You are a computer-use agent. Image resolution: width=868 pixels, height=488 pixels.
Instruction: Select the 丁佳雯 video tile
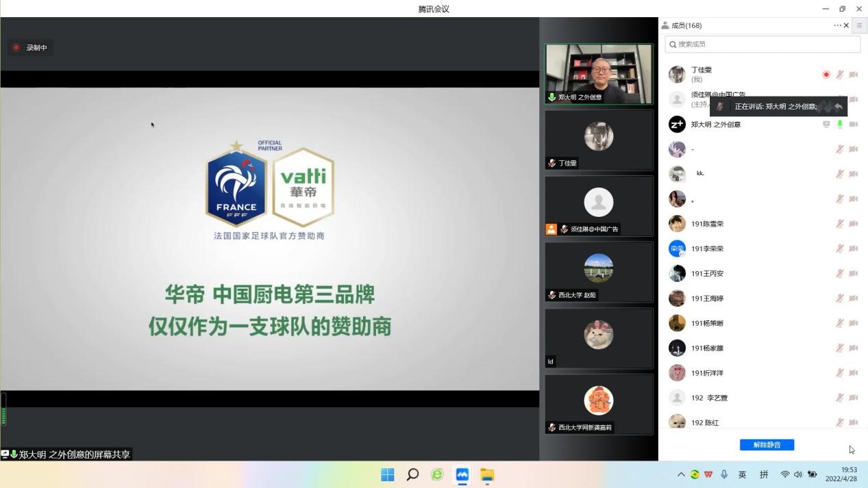point(599,140)
